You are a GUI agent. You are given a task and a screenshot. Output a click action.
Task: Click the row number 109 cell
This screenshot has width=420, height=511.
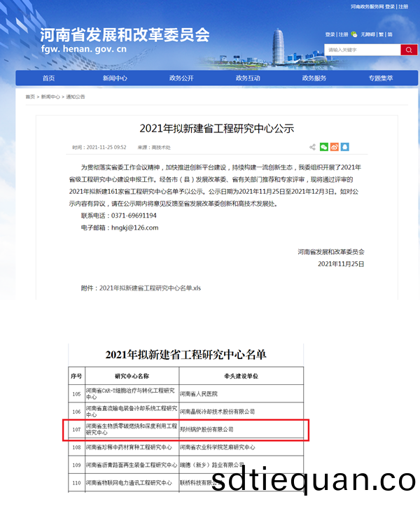[x=76, y=465]
